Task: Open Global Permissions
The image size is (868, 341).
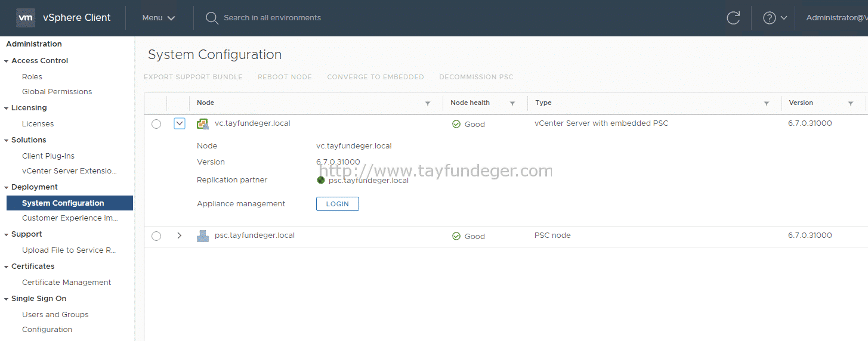Action: [57, 91]
